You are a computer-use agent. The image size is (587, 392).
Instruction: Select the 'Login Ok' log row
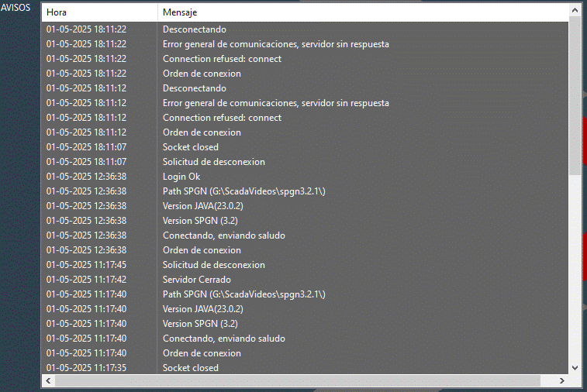(305, 177)
